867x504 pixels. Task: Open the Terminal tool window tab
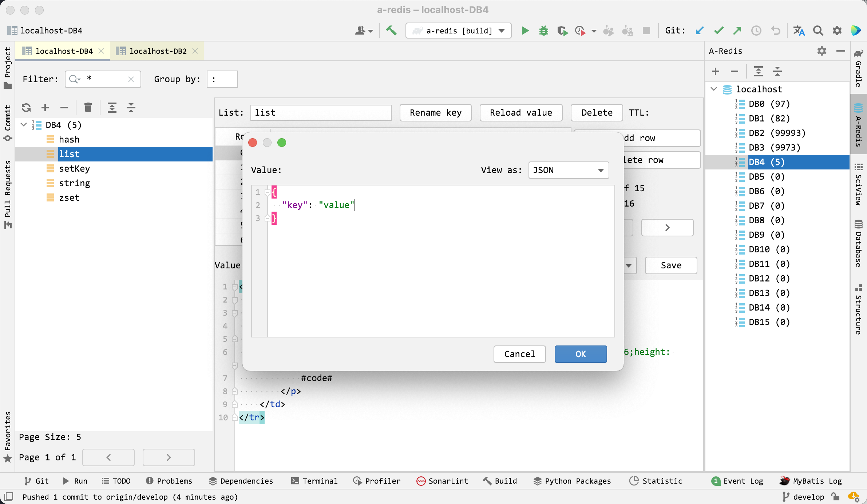point(314,481)
